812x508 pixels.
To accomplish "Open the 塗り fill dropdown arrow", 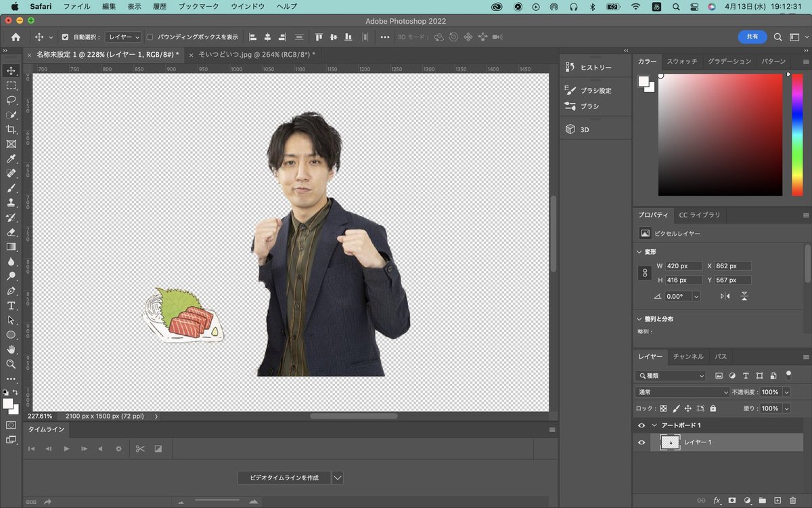I will click(x=786, y=408).
